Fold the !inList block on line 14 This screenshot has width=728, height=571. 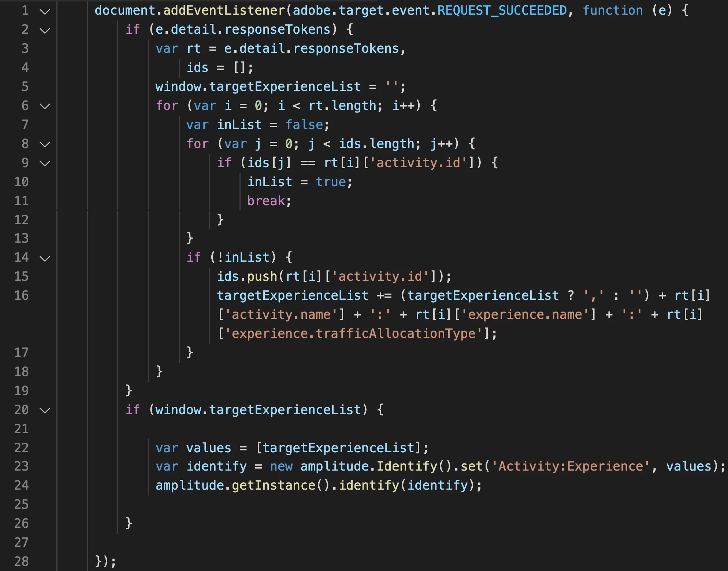coord(45,259)
